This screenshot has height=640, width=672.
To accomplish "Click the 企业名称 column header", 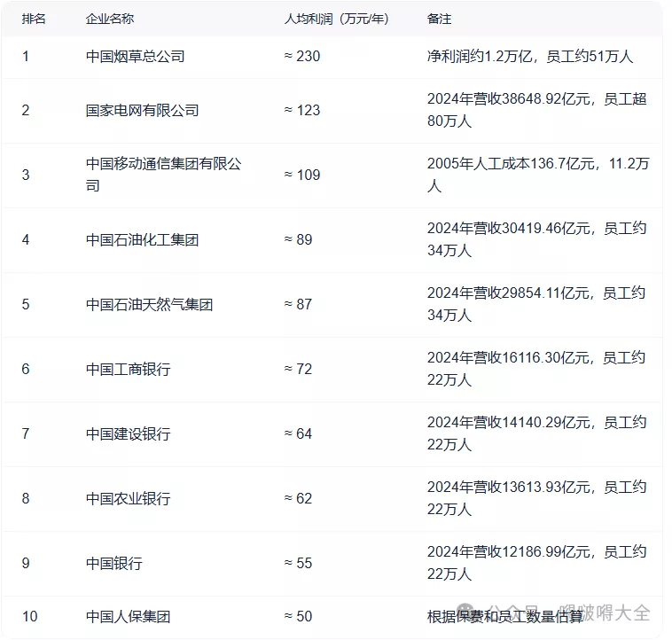I will [110, 19].
